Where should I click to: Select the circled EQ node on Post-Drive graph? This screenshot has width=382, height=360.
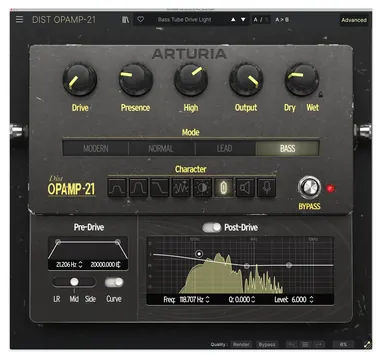click(x=199, y=254)
